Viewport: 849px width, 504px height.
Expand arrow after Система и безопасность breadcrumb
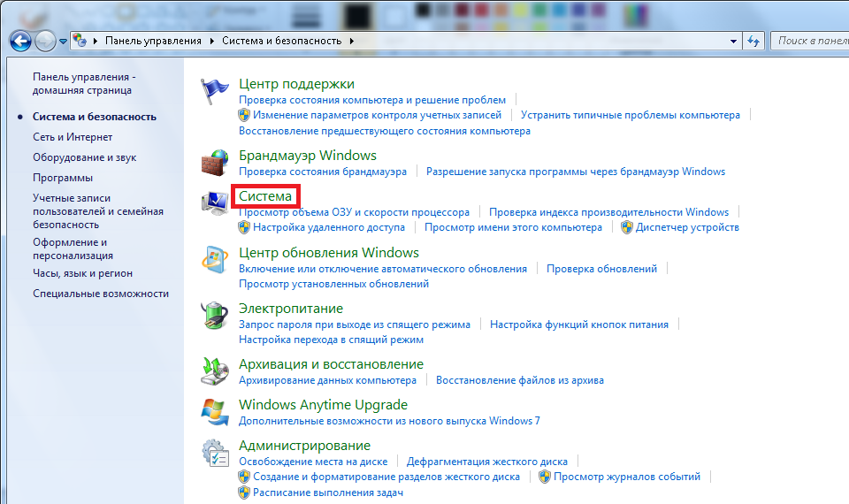(352, 41)
